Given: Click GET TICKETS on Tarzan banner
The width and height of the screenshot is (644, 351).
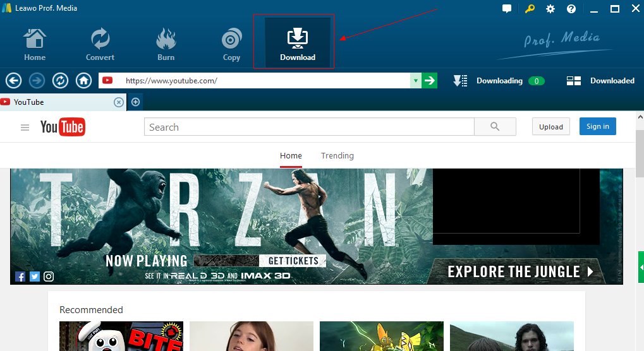Looking at the screenshot, I should pos(293,261).
